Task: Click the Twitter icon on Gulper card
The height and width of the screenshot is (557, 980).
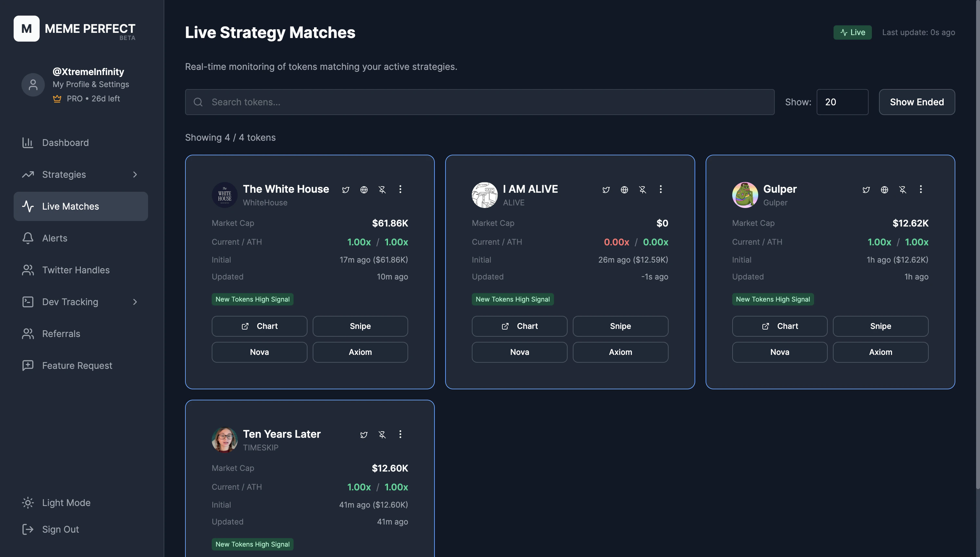Action: point(866,190)
